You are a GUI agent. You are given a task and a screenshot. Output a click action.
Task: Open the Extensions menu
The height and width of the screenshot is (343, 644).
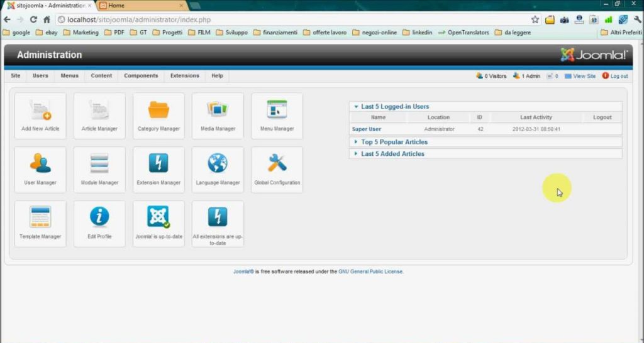[184, 75]
